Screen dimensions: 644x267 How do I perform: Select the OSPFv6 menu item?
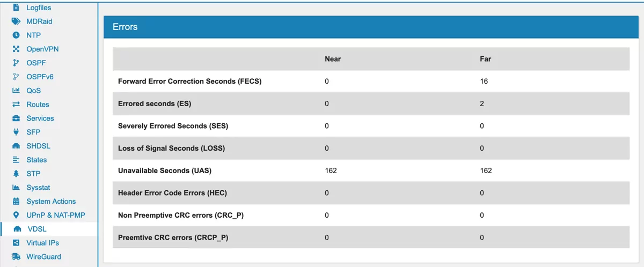click(40, 77)
